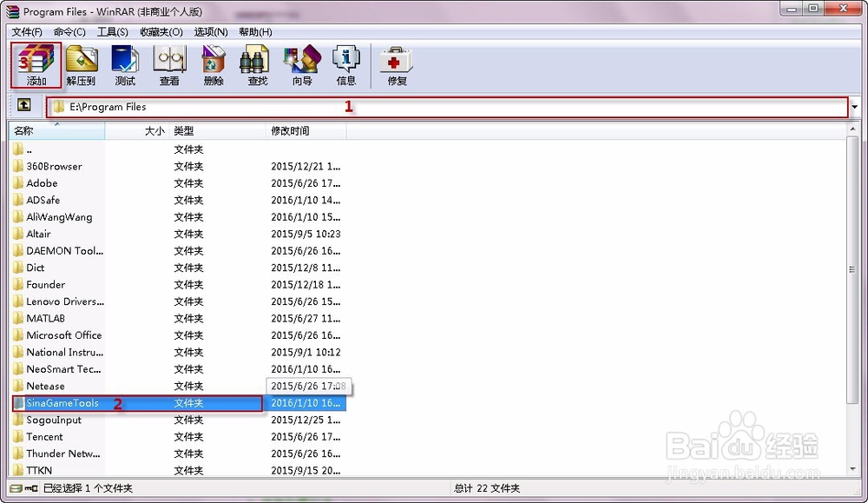Click the WinRAR title bar icon
Viewport: 868px width, 503px height.
[x=12, y=11]
